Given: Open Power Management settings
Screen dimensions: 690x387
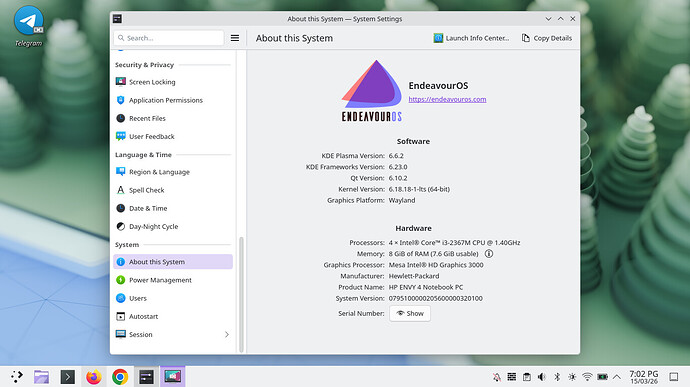Looking at the screenshot, I should click(172, 280).
